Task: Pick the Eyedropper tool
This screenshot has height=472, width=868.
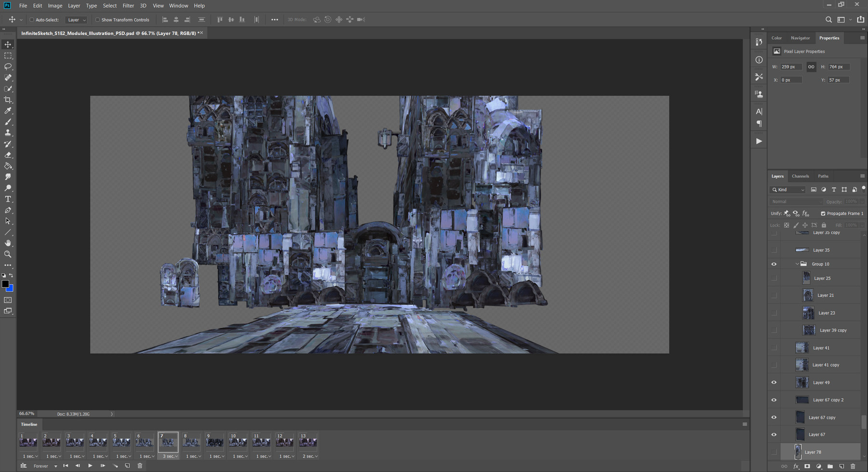Action: coord(8,111)
